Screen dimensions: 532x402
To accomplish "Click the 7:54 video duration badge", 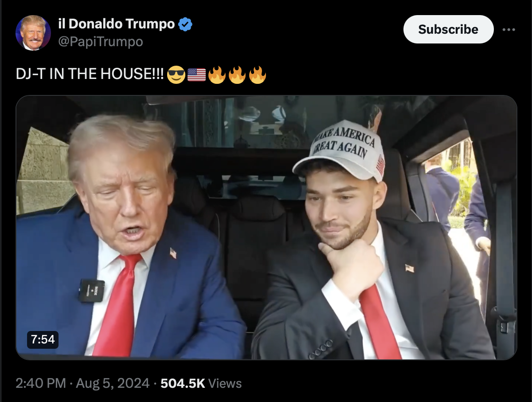I will pyautogui.click(x=43, y=339).
